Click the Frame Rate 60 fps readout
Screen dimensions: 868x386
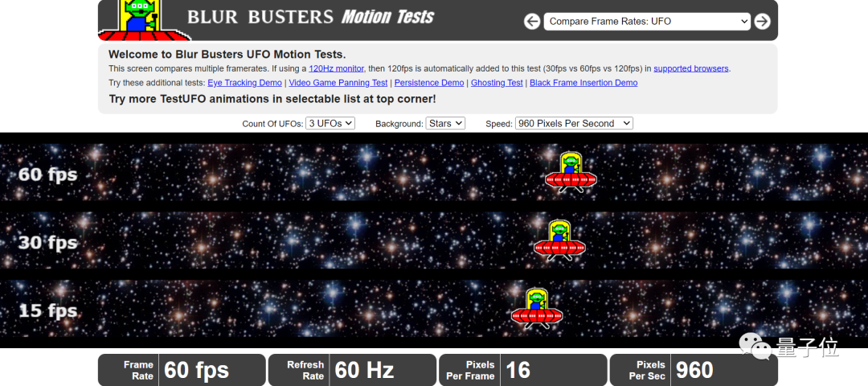[x=182, y=370]
